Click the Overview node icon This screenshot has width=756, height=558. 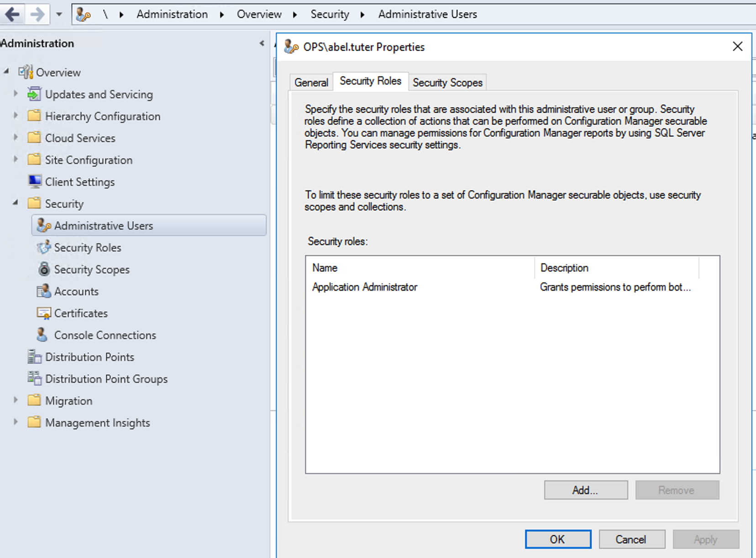pos(26,72)
